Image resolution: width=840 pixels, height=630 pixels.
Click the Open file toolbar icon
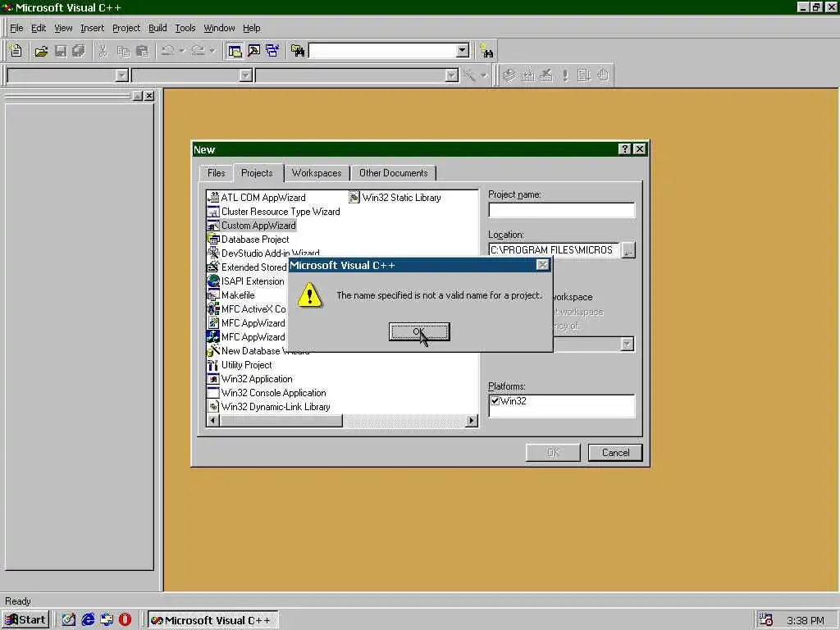(x=41, y=51)
